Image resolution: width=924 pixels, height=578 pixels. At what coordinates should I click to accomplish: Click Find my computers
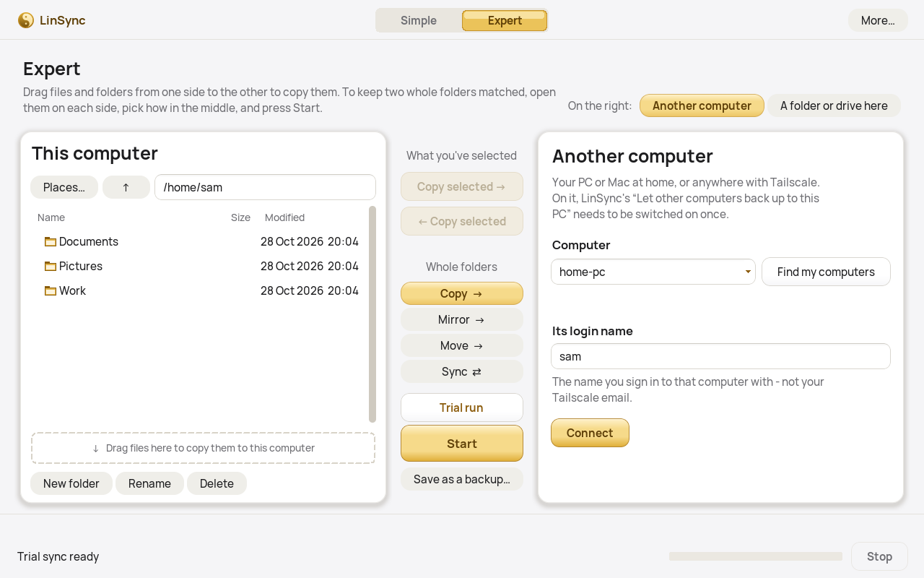(826, 272)
